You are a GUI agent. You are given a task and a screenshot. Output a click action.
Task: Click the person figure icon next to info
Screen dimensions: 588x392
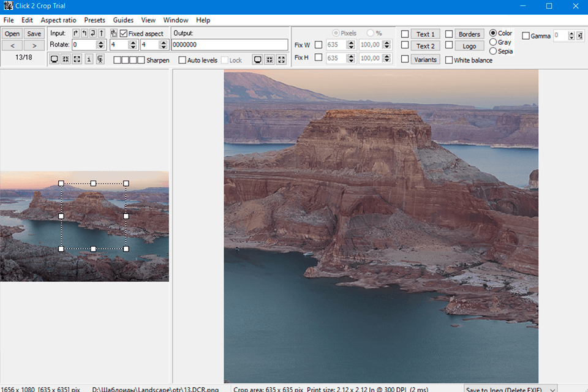(x=100, y=59)
